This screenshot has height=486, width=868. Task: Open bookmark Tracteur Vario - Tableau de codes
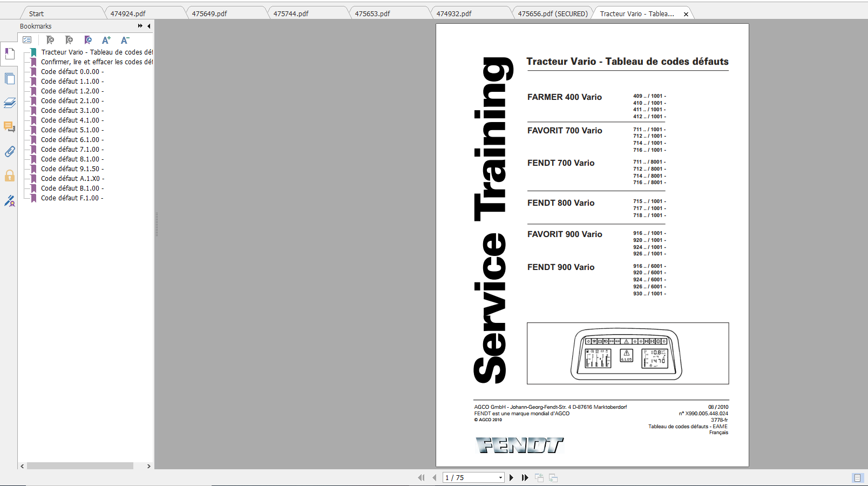(97, 52)
